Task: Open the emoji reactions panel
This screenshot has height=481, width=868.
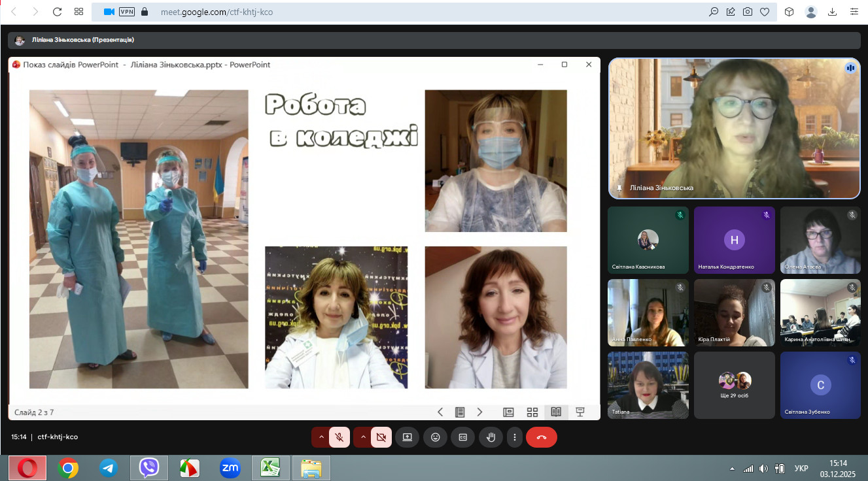Action: click(435, 437)
